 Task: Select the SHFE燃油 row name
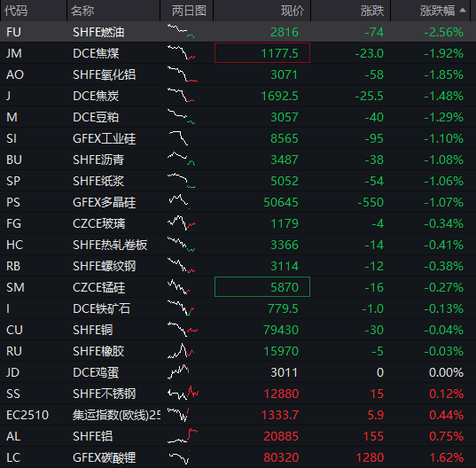pyautogui.click(x=98, y=32)
